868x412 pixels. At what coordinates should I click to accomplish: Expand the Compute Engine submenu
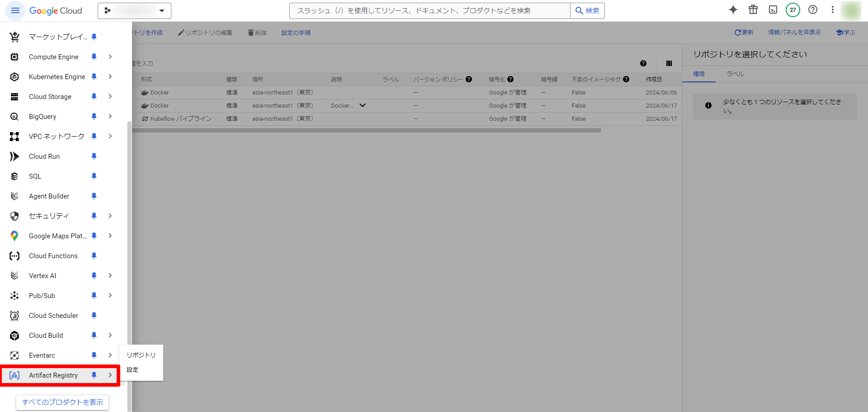coord(110,57)
